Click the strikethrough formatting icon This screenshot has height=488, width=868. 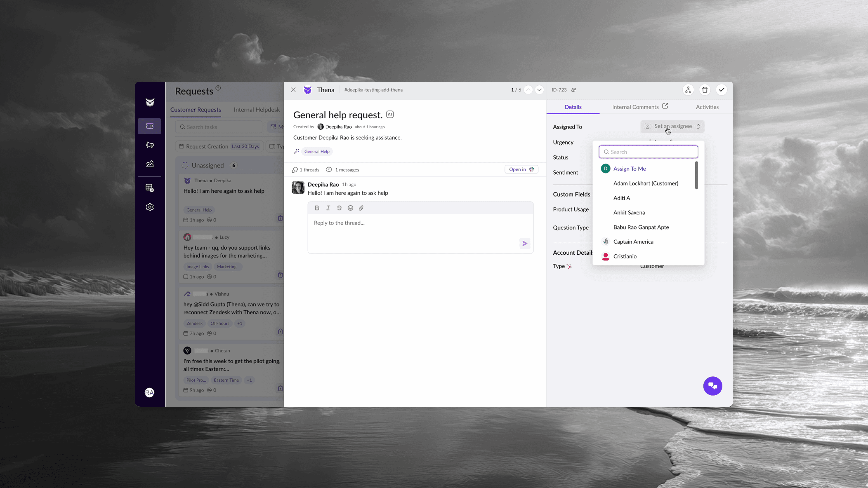pos(339,208)
